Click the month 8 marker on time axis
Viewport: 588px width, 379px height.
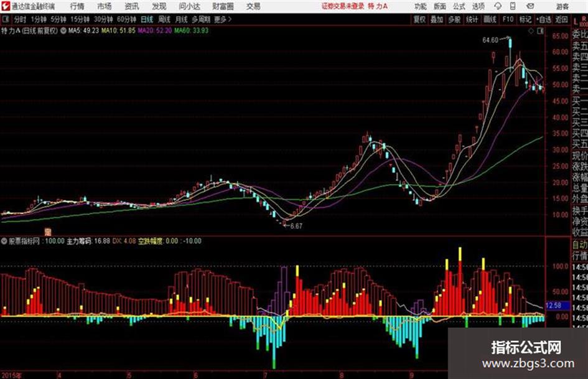(x=341, y=375)
